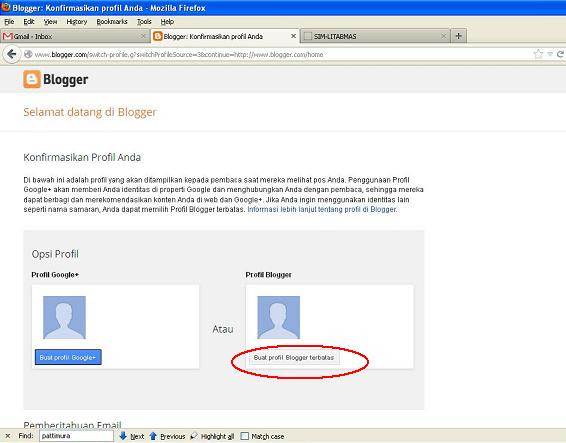566x443 pixels.
Task: Select the Blogger Konfirmasikan profil Anda tab
Action: (225, 36)
